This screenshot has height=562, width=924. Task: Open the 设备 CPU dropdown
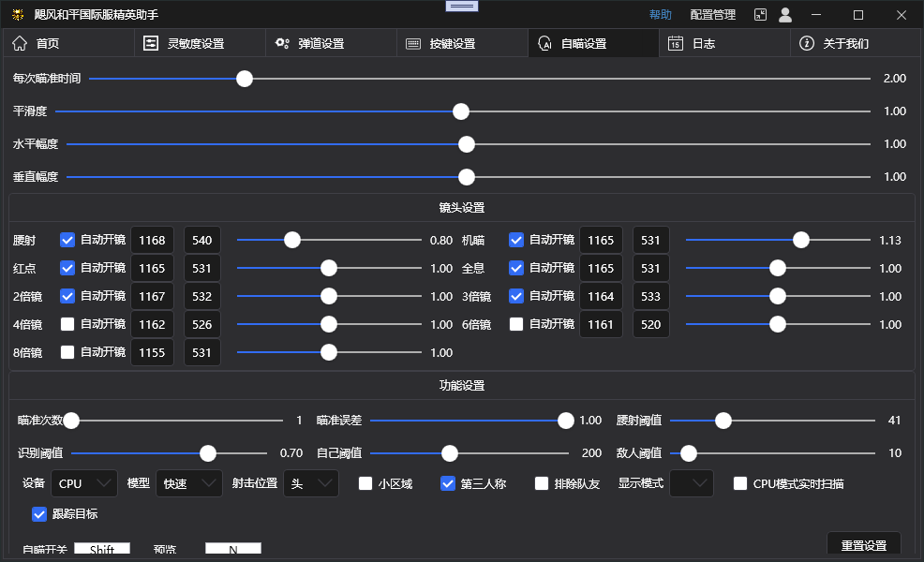[x=84, y=483]
